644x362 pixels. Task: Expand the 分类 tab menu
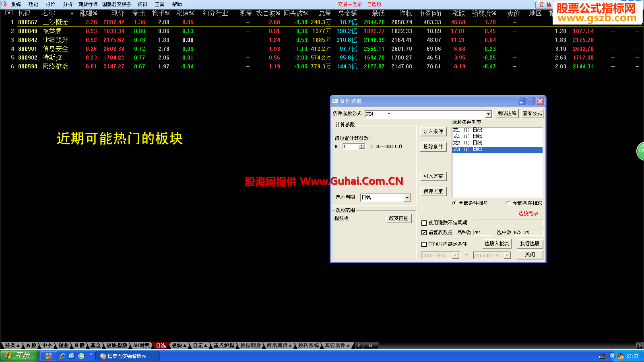coord(12,346)
